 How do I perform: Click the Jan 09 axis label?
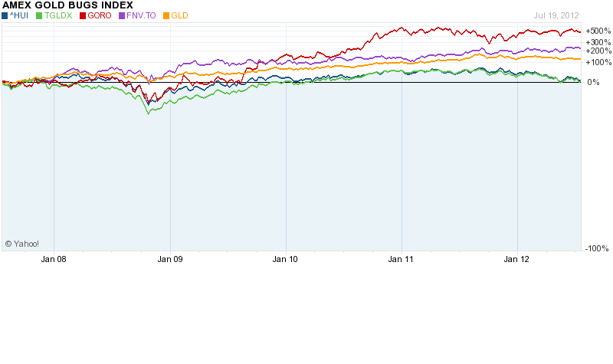coord(170,259)
